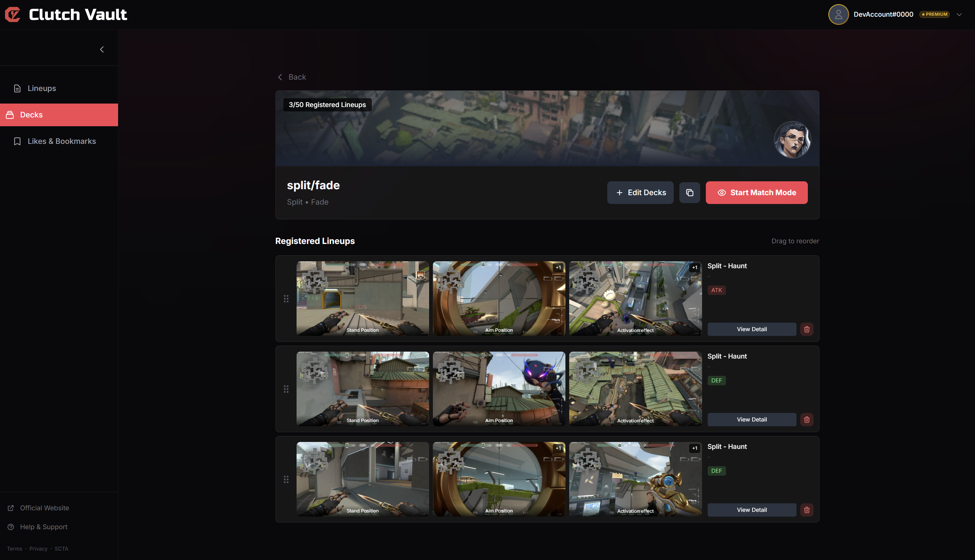Viewport: 975px width, 560px height.
Task: Click drag handle of first lineup row
Action: 286,299
